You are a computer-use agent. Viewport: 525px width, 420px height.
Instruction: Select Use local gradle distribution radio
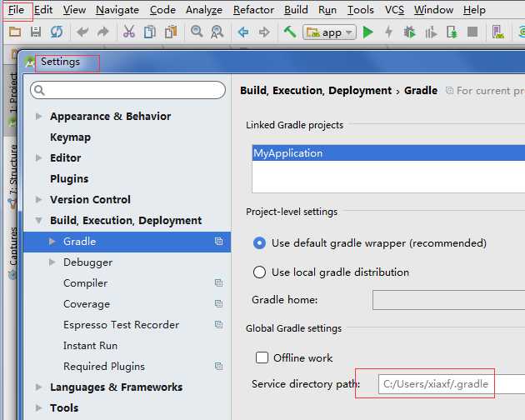pyautogui.click(x=259, y=272)
